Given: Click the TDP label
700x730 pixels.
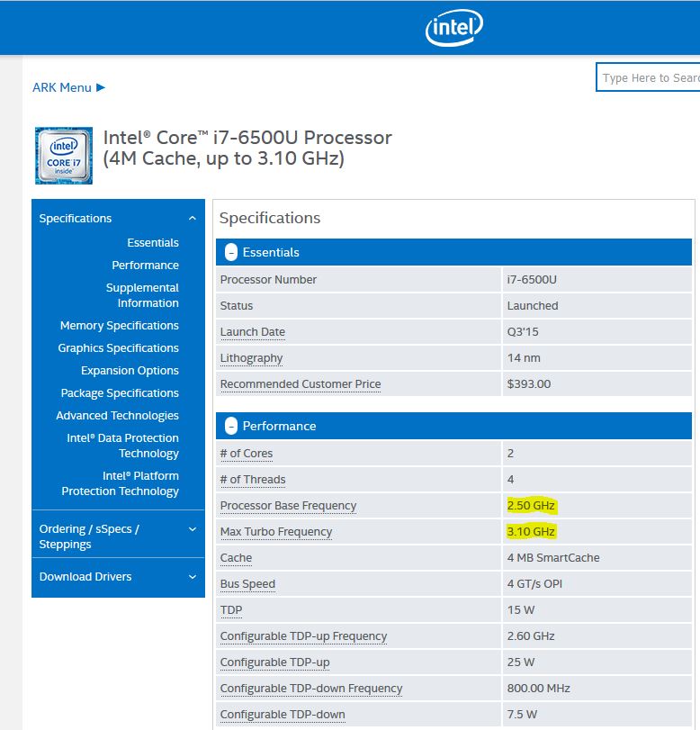Looking at the screenshot, I should coord(231,610).
